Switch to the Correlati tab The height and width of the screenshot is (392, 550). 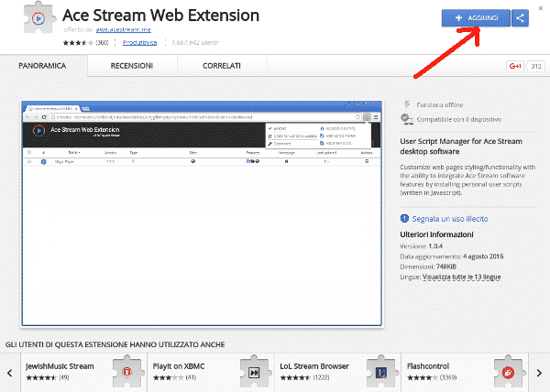click(x=222, y=66)
